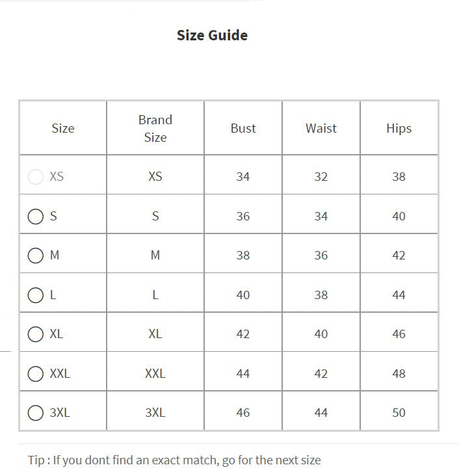The image size is (459, 476).
Task: Choose the XXL size radio option
Action: [x=36, y=374]
